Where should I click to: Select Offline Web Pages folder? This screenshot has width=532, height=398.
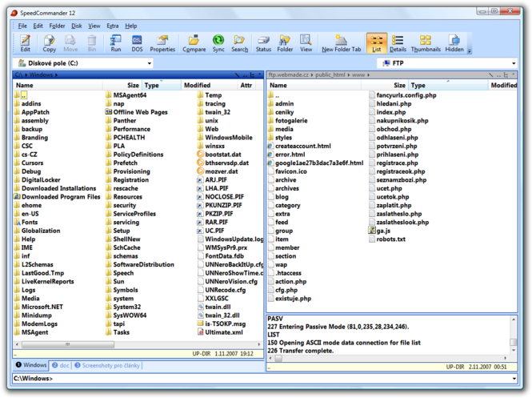137,112
